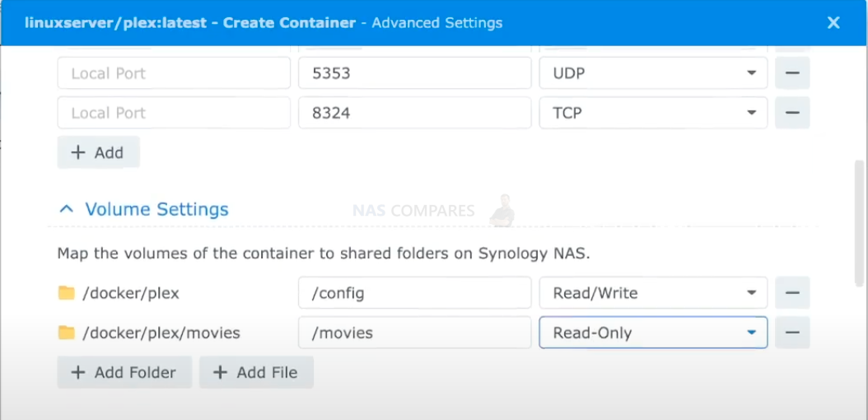
Task: Click folder icon beside /docker/plex /config row
Action: (x=67, y=292)
